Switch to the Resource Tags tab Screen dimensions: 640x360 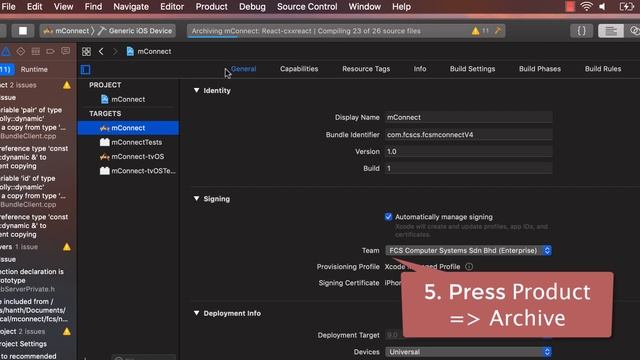click(x=366, y=69)
